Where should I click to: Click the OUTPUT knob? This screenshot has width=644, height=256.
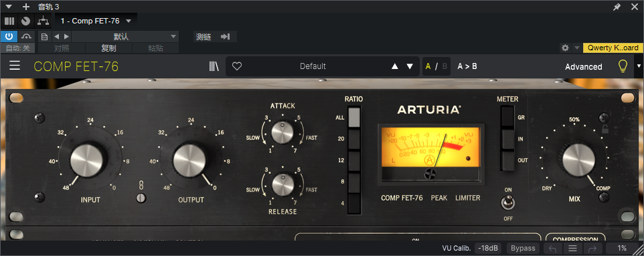click(x=189, y=161)
